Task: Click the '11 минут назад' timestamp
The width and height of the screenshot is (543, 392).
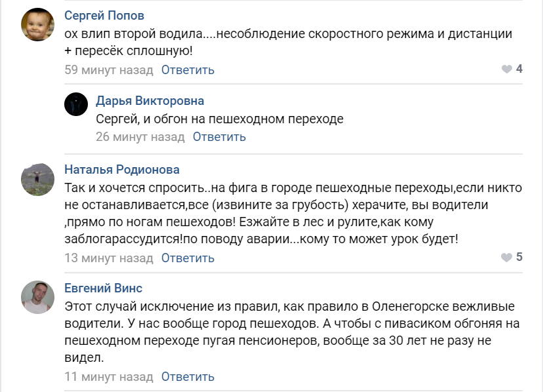Action: (x=108, y=377)
